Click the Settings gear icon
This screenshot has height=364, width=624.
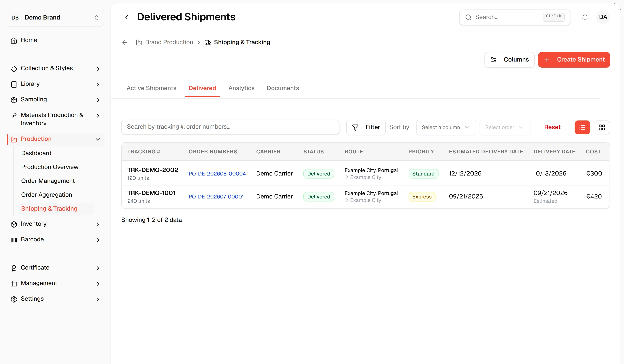pyautogui.click(x=14, y=299)
